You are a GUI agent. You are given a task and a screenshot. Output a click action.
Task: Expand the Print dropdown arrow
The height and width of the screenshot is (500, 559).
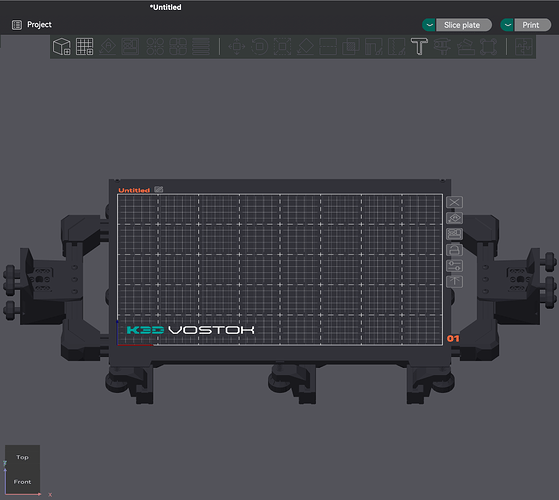pyautogui.click(x=507, y=25)
